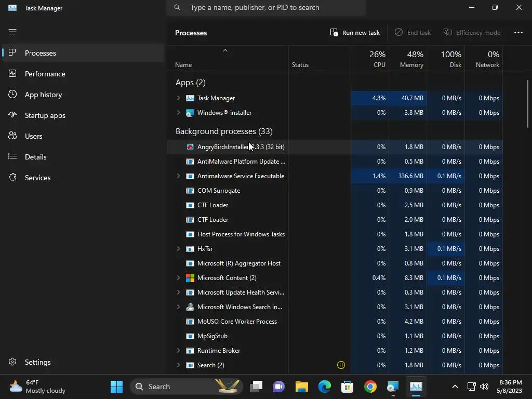Click the Background processes (33) heading
This screenshot has width=532, height=399.
coord(224,131)
